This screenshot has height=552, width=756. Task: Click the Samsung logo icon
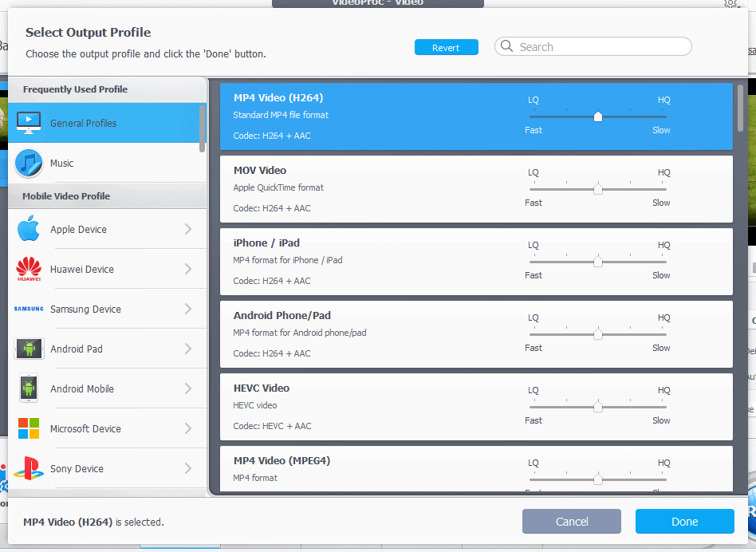point(29,309)
